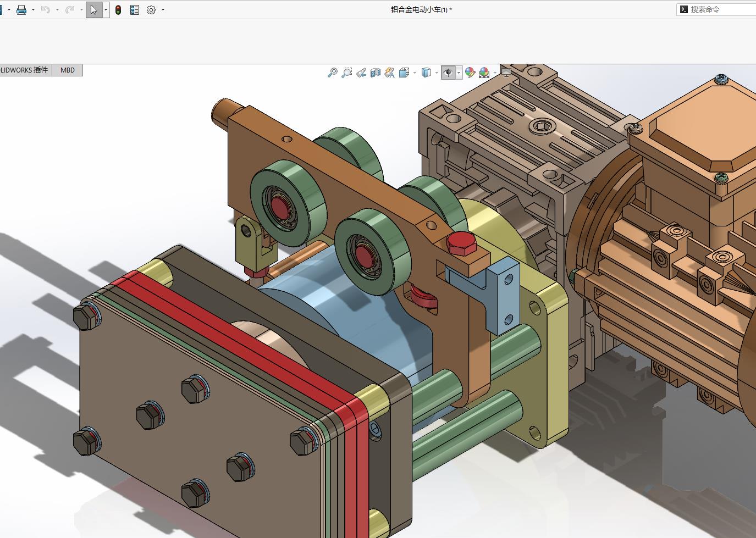The image size is (756, 538).
Task: Click the command search prompt icon
Action: 683,9
